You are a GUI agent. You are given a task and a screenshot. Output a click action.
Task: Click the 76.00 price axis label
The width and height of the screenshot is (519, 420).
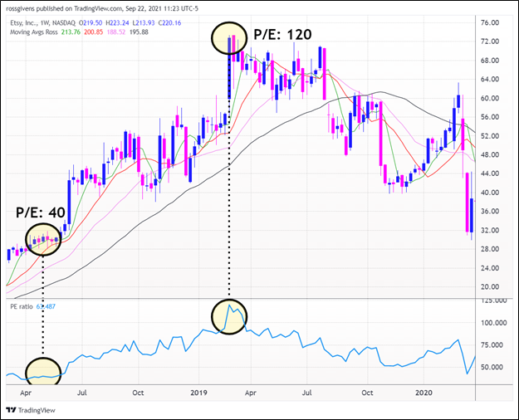point(490,23)
